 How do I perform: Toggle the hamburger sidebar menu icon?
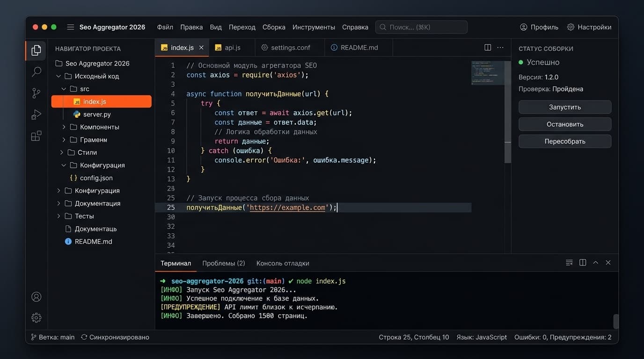[x=70, y=27]
